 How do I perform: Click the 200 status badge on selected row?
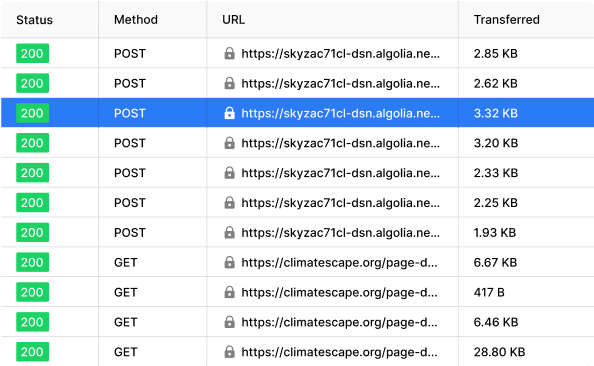point(33,113)
